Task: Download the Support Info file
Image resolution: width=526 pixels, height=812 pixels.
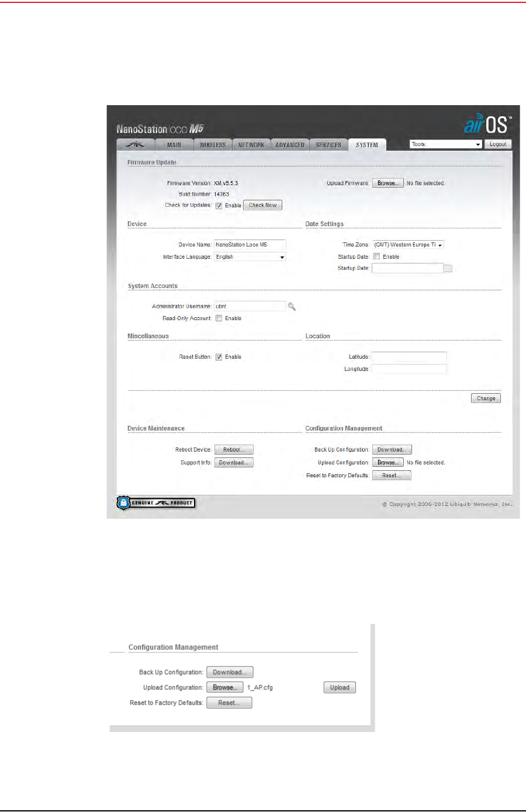Action: click(234, 463)
